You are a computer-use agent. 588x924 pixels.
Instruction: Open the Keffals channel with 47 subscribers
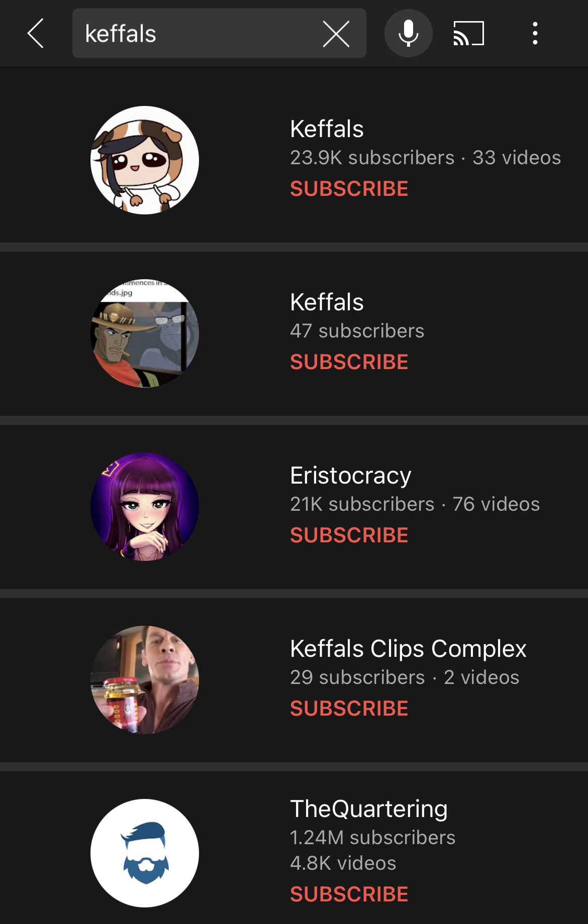pos(327,302)
